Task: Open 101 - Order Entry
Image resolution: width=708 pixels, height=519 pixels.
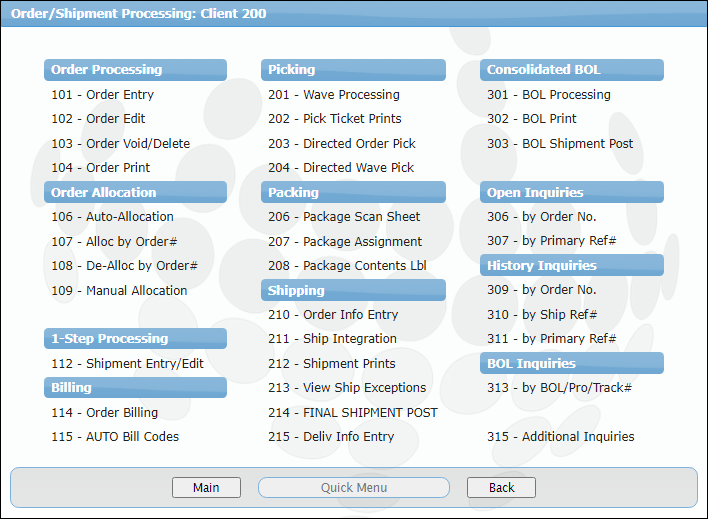Action: (102, 95)
